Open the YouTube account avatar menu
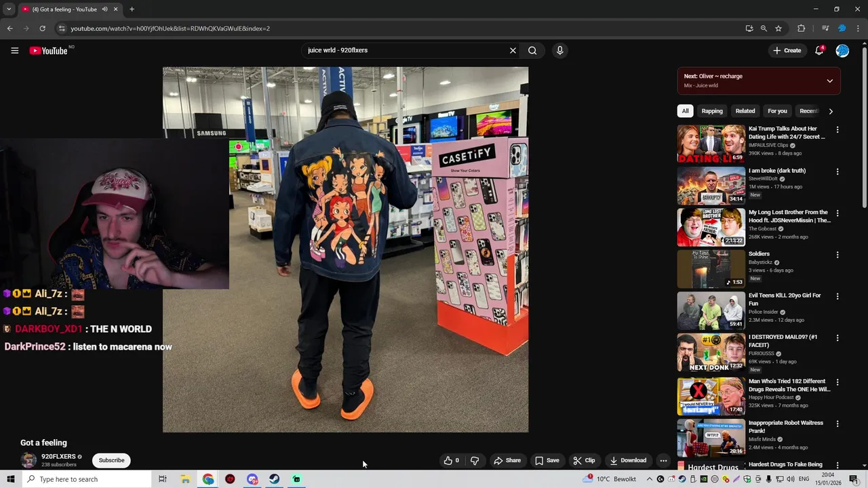Image resolution: width=868 pixels, height=488 pixels. (842, 50)
